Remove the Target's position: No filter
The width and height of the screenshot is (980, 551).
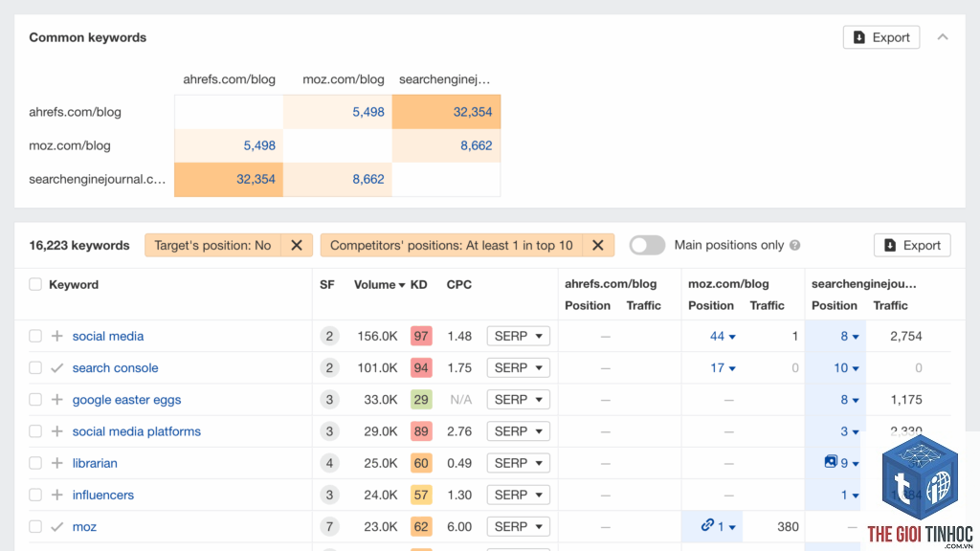pyautogui.click(x=297, y=246)
